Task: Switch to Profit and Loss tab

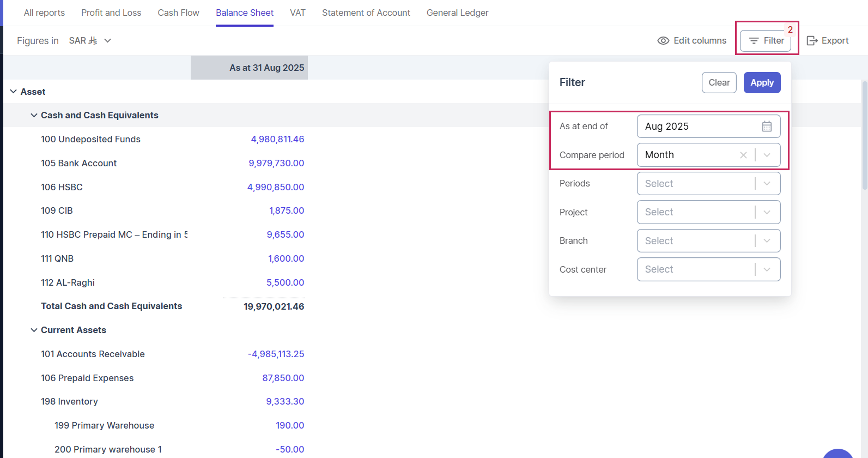Action: click(x=111, y=13)
